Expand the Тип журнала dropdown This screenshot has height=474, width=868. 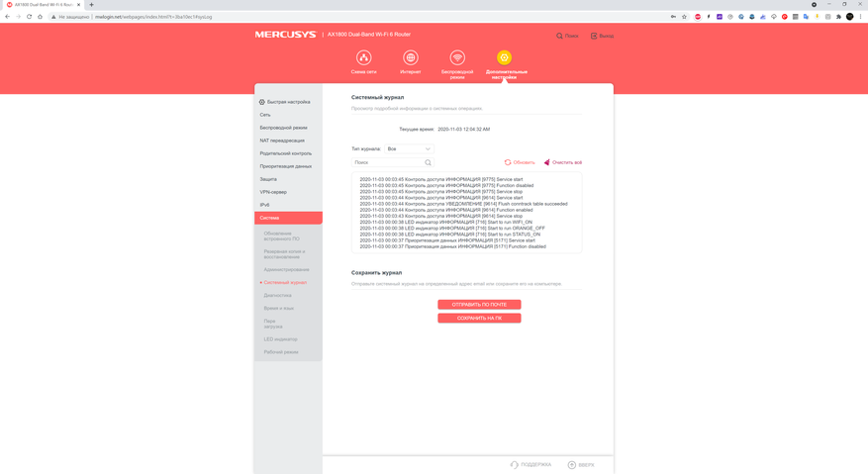pos(409,148)
